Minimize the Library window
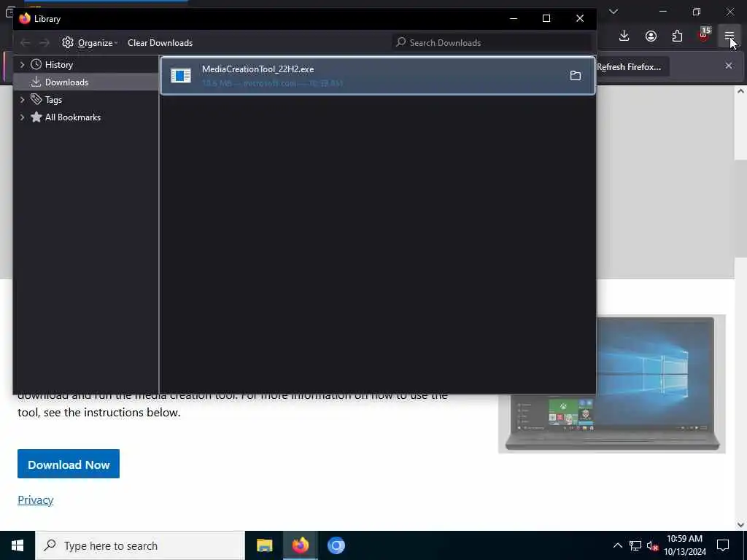Screen dimensions: 747x560 pos(513,18)
